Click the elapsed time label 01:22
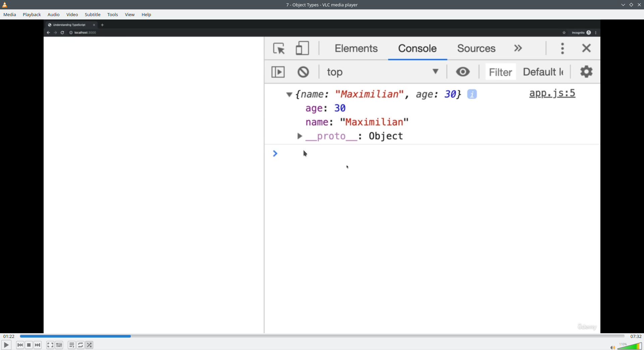 tap(9, 336)
